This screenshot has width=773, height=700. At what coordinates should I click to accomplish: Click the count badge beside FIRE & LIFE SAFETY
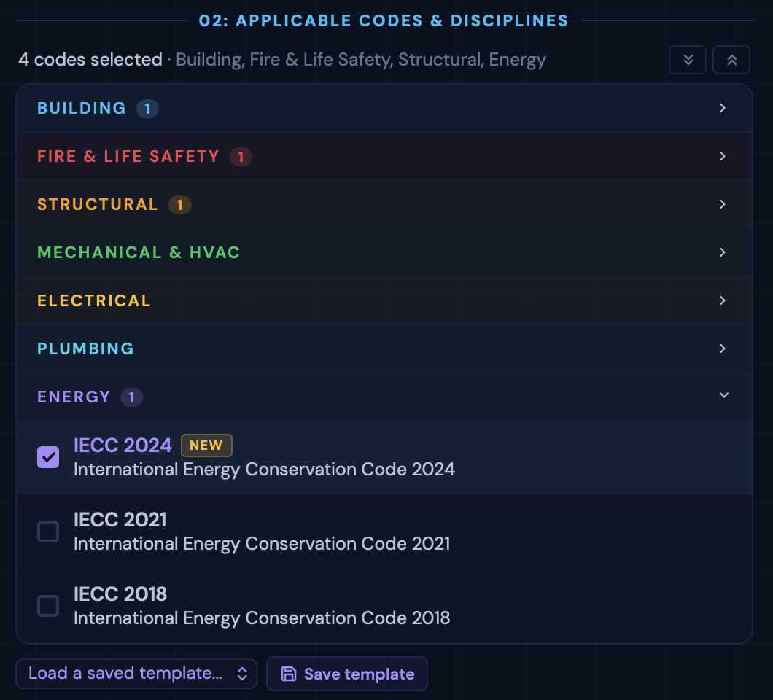tap(241, 157)
